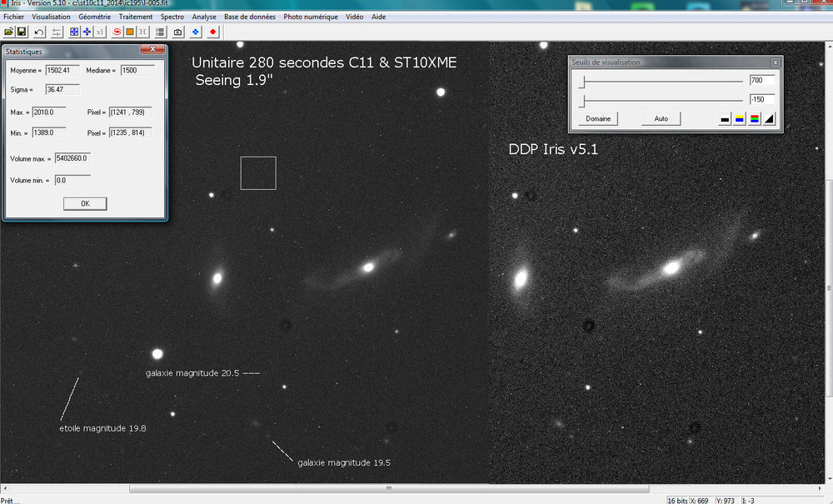The height and width of the screenshot is (504, 833).
Task: Open the histogram with the H icon
Action: pyautogui.click(x=142, y=32)
